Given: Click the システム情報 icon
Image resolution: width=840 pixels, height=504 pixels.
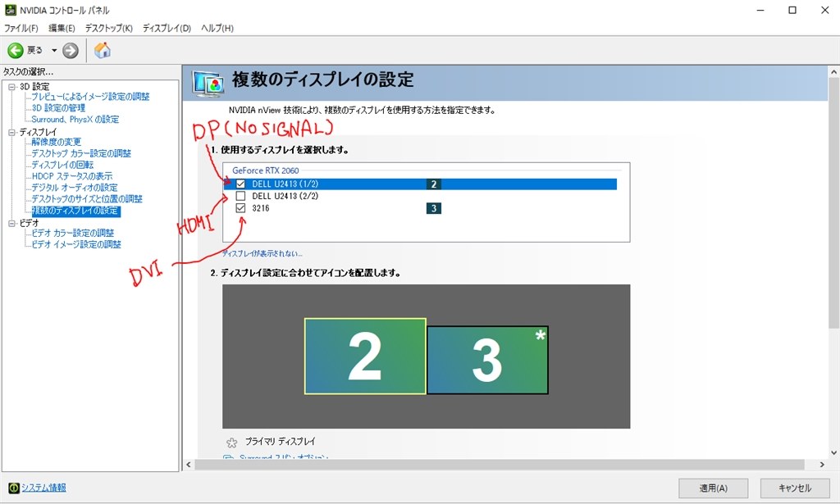Looking at the screenshot, I should [13, 488].
